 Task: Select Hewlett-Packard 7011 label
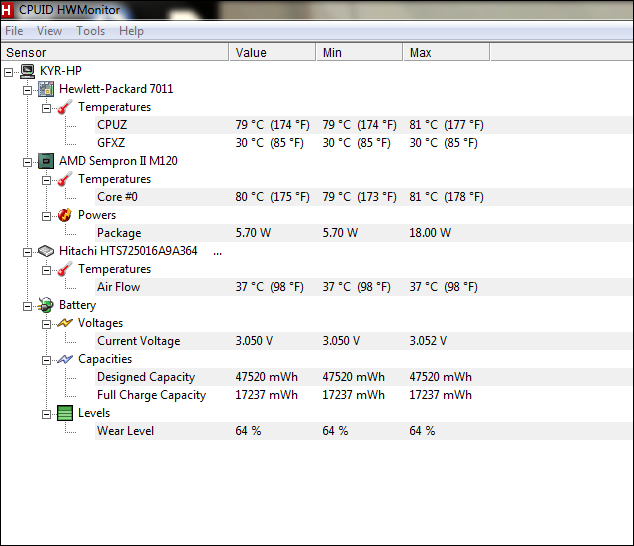(116, 89)
